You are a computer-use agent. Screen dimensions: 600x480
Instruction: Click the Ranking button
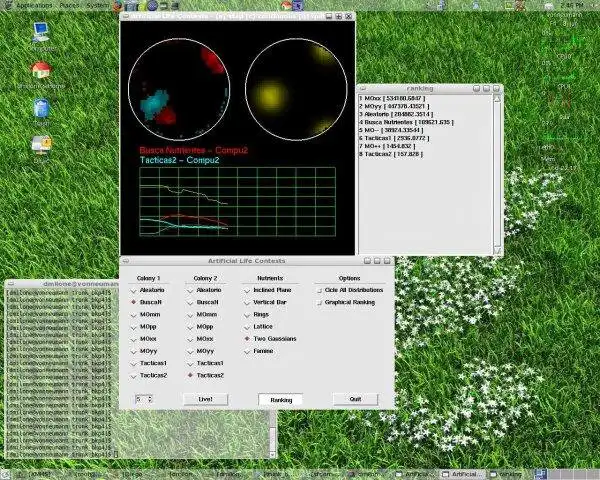coord(281,400)
